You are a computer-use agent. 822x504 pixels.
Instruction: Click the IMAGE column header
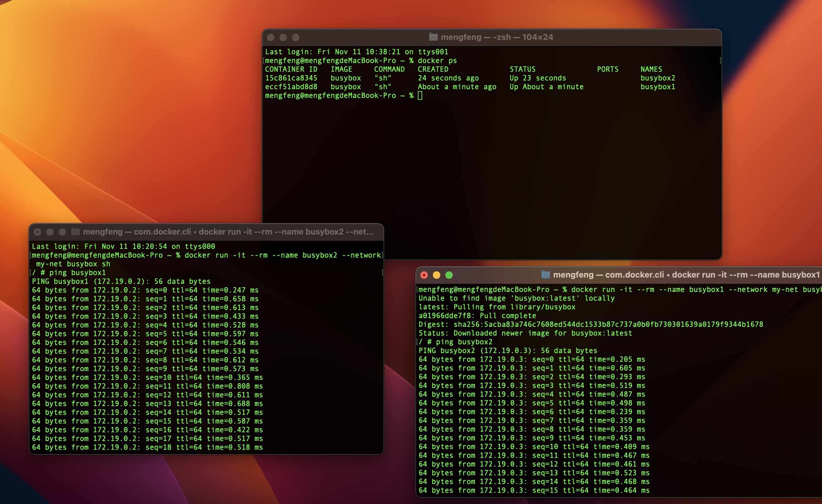[341, 69]
